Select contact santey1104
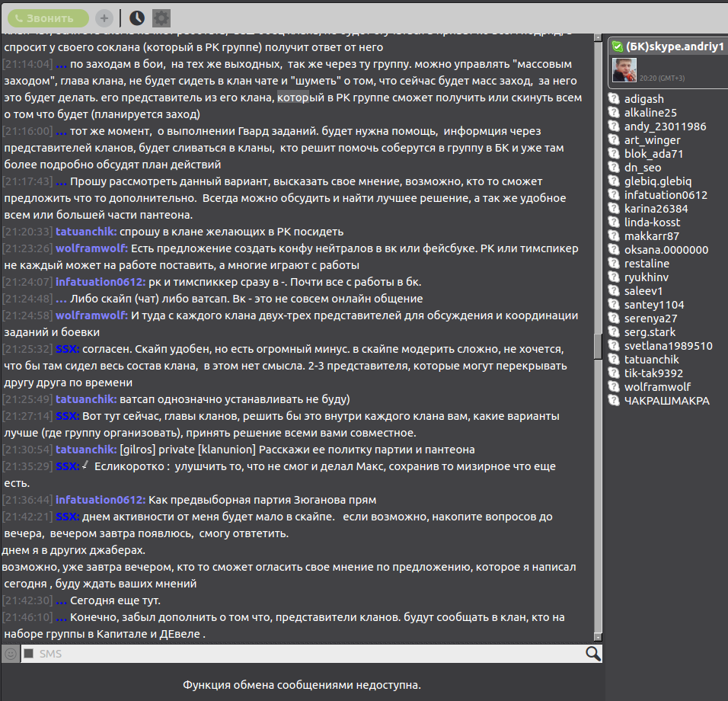Image resolution: width=728 pixels, height=701 pixels. click(x=653, y=305)
